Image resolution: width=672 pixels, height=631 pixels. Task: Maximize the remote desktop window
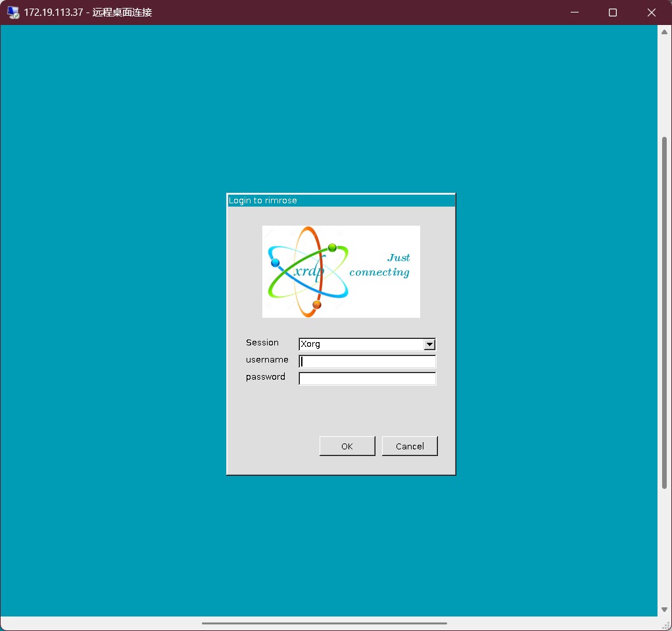click(613, 13)
